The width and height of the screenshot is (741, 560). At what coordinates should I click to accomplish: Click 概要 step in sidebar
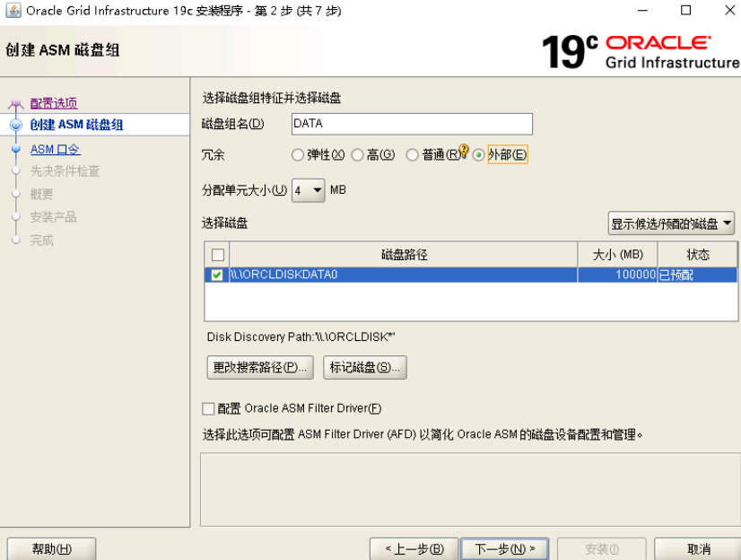pyautogui.click(x=41, y=194)
